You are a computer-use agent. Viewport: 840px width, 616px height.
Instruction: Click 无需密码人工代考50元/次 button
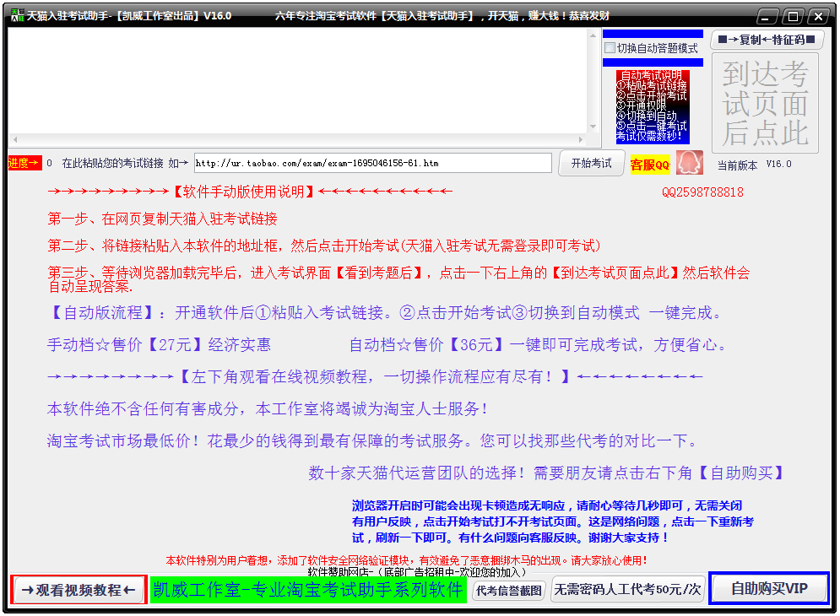coord(627,590)
